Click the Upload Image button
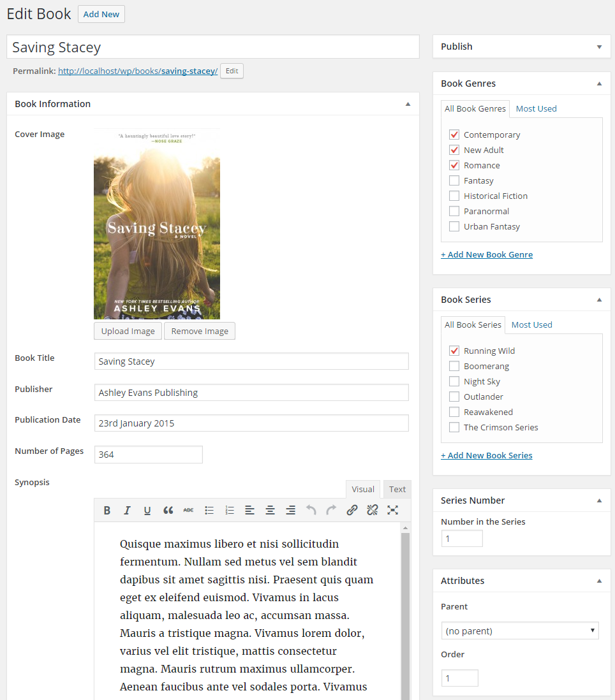This screenshot has width=615, height=700. [128, 332]
